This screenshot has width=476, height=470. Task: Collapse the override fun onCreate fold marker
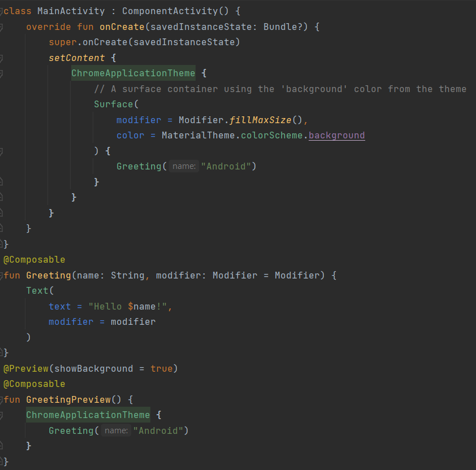[x=1, y=27]
